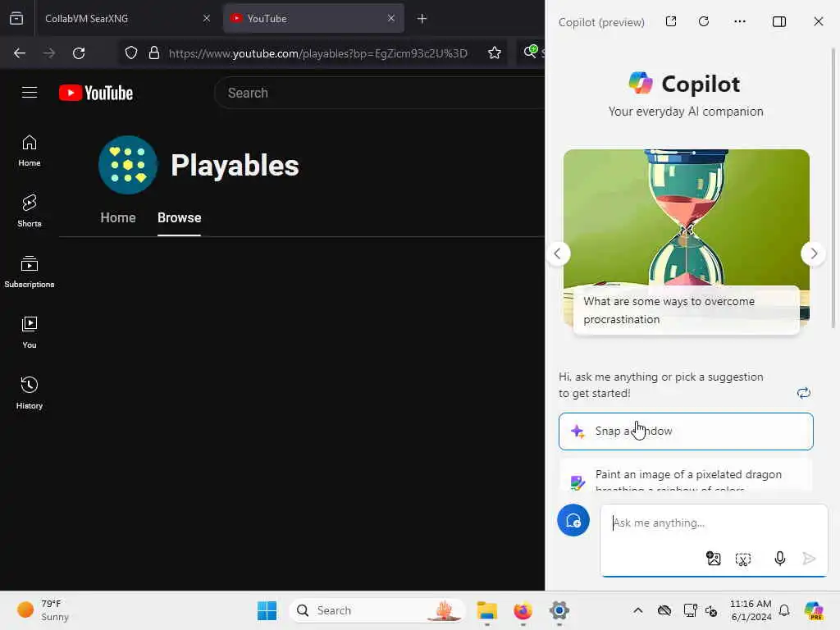Reload the YouTube page
The width and height of the screenshot is (840, 630).
click(x=79, y=53)
